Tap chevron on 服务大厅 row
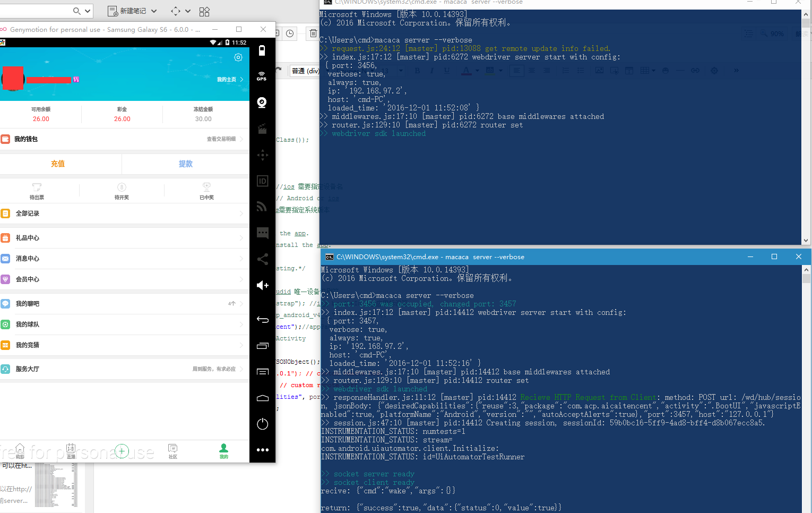This screenshot has height=513, width=812. 241,369
